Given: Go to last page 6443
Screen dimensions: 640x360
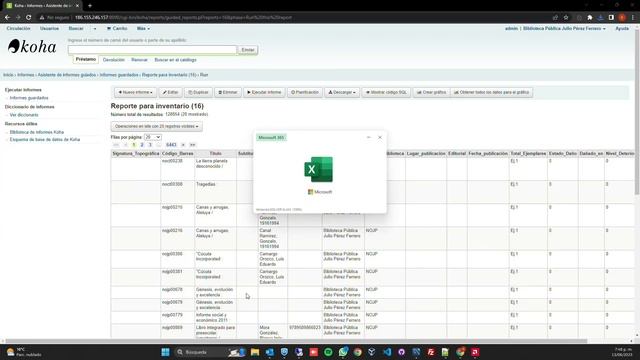Looking at the screenshot, I should tap(171, 145).
